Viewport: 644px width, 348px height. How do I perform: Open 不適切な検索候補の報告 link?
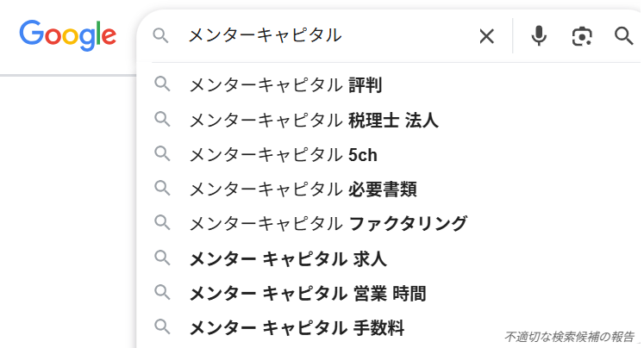click(569, 336)
